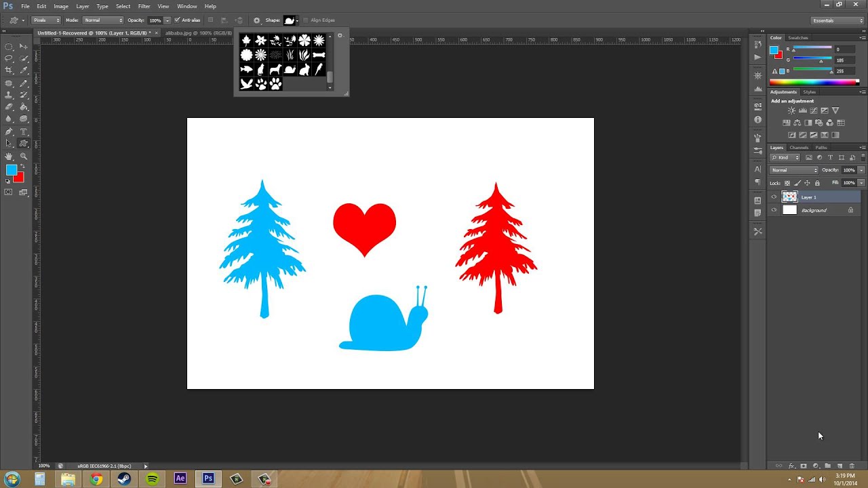Select the Path Selection tool
The height and width of the screenshot is (488, 868).
pyautogui.click(x=9, y=144)
